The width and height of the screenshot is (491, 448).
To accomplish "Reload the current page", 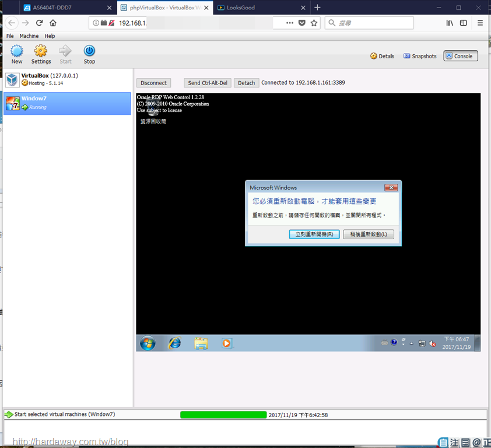I will point(39,23).
